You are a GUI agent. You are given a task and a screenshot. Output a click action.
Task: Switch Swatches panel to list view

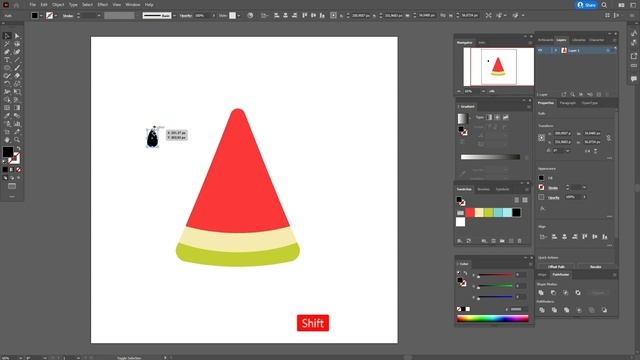(x=517, y=200)
